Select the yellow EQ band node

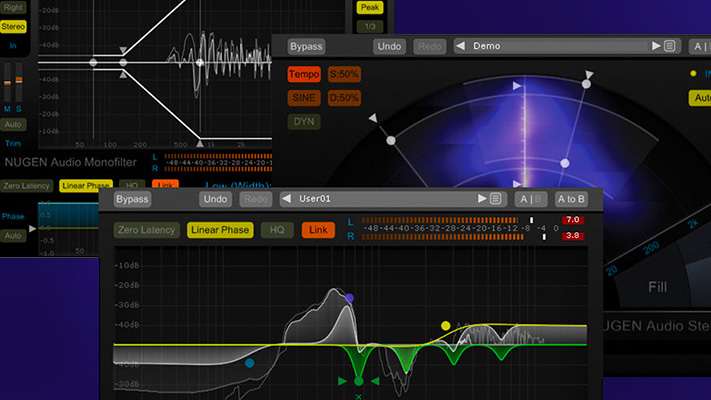(x=446, y=326)
